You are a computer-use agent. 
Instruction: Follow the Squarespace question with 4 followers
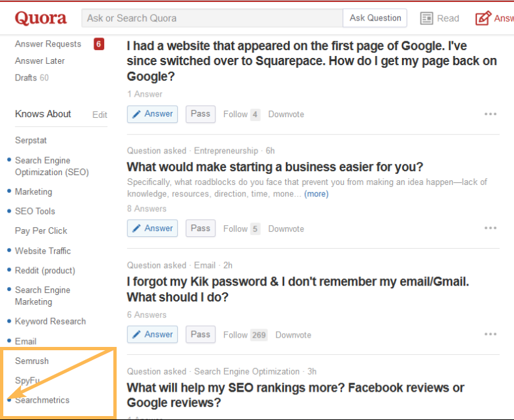pyautogui.click(x=242, y=115)
